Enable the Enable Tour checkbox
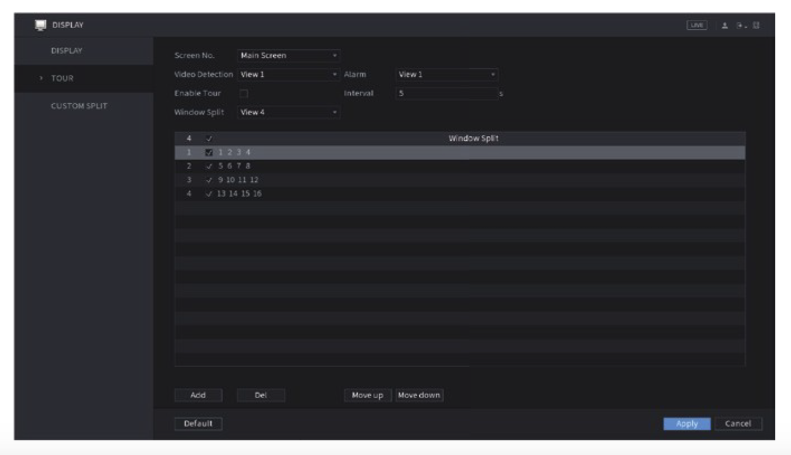The image size is (791, 455). point(243,94)
